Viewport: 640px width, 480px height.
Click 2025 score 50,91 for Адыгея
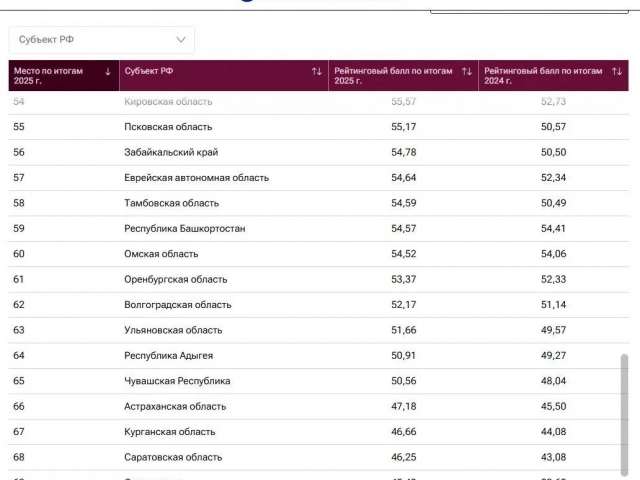click(403, 356)
